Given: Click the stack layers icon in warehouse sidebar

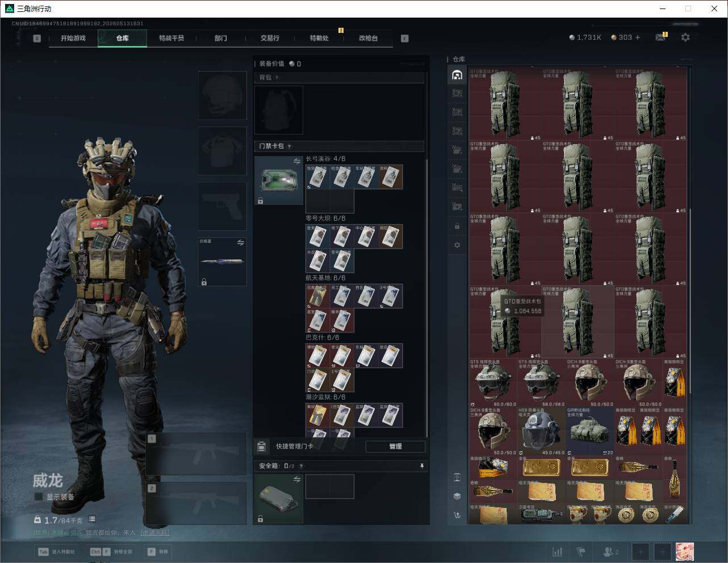Looking at the screenshot, I should 457,496.
